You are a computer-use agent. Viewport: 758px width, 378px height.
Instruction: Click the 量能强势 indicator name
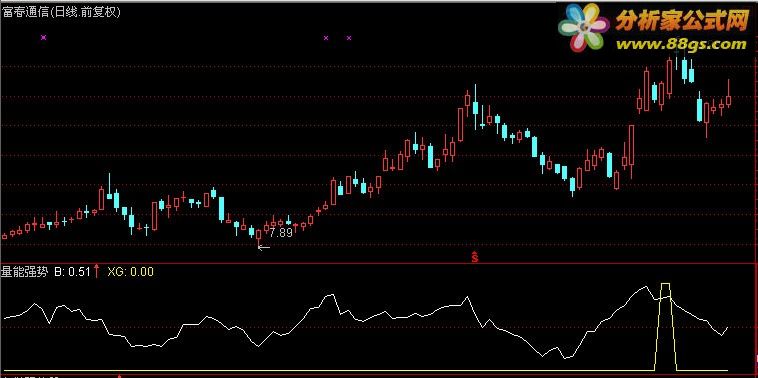(x=25, y=272)
